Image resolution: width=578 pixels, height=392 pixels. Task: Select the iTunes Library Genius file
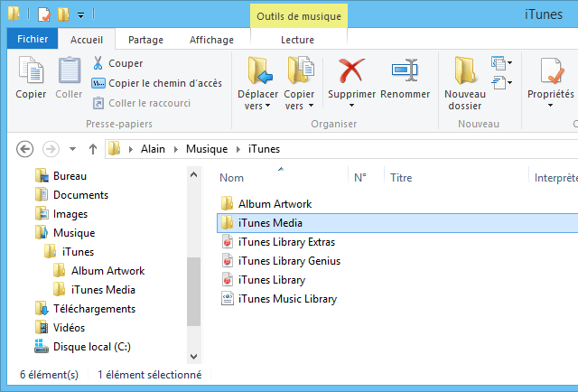tap(281, 261)
